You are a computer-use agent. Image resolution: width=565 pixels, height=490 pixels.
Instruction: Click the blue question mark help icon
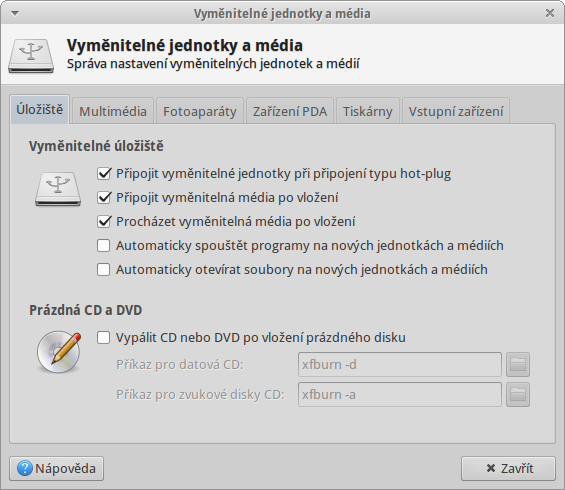point(25,468)
